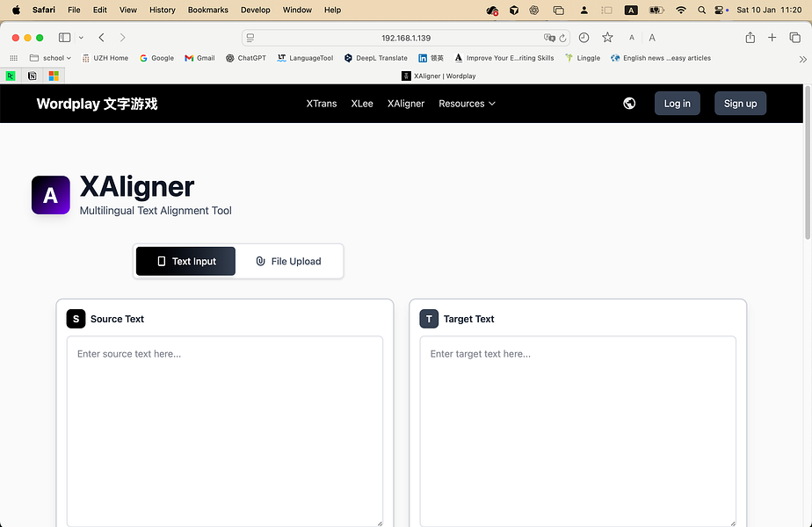Open Control Center in the menu bar
Image resolution: width=812 pixels, height=527 pixels.
pyautogui.click(x=721, y=10)
